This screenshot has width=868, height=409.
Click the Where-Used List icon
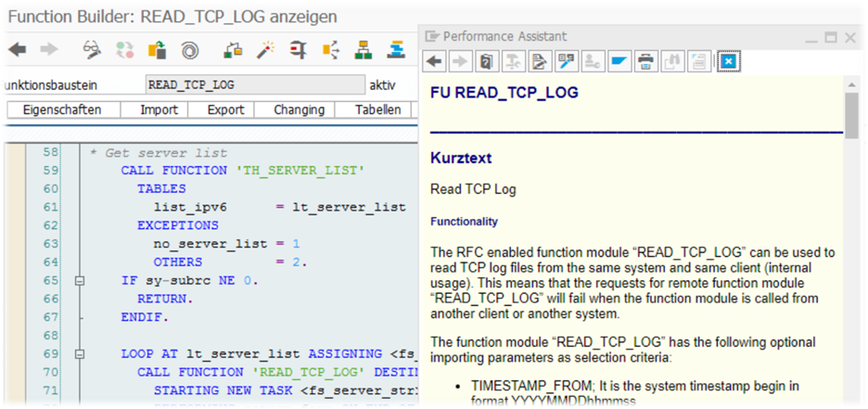coord(233,50)
